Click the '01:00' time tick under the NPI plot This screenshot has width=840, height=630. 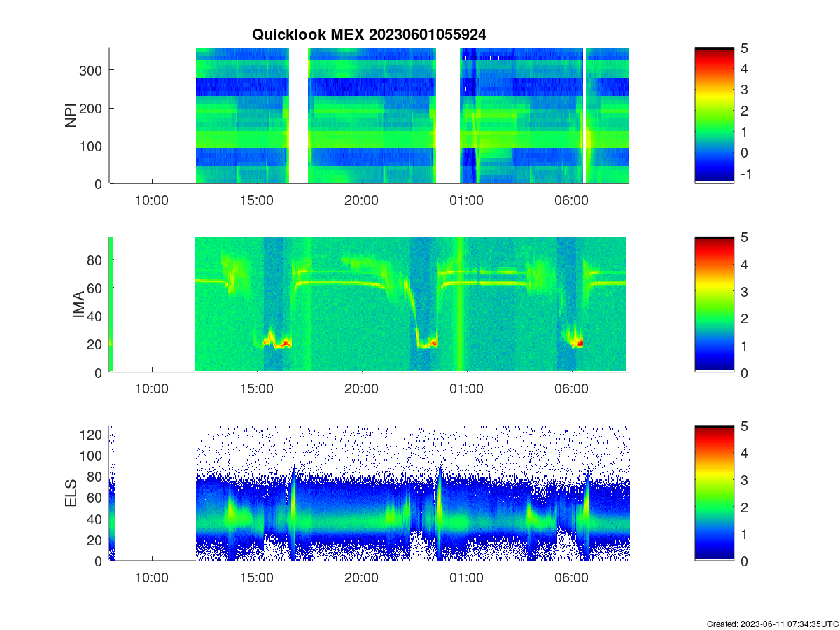click(x=466, y=199)
